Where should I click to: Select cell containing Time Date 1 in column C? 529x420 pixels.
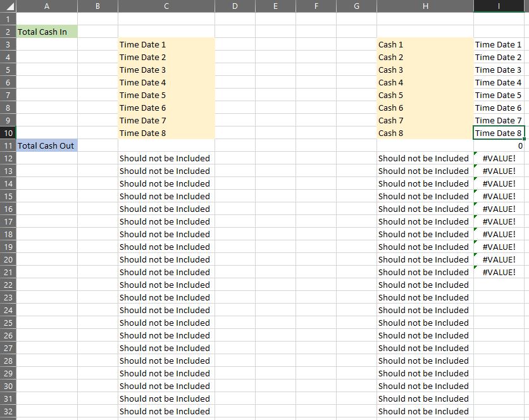click(x=166, y=44)
